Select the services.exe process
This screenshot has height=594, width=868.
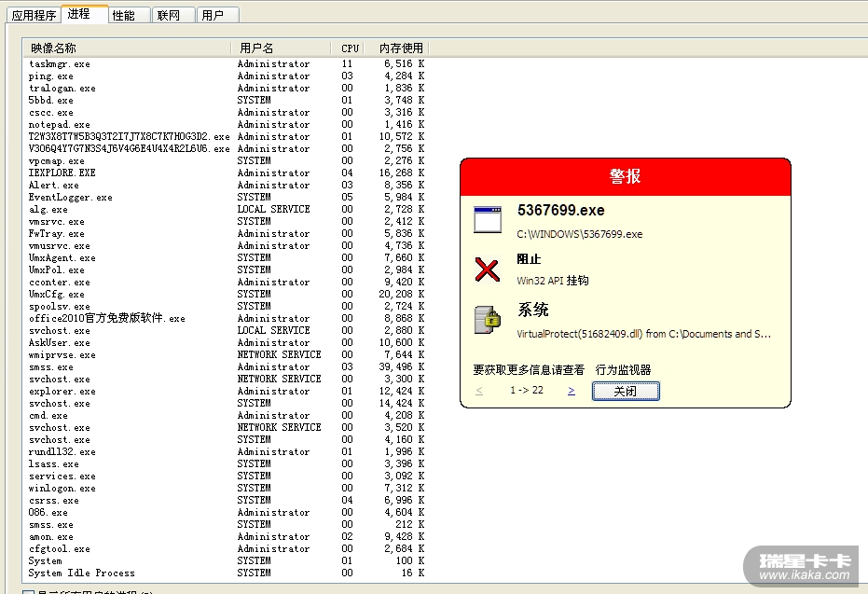pyautogui.click(x=226, y=477)
